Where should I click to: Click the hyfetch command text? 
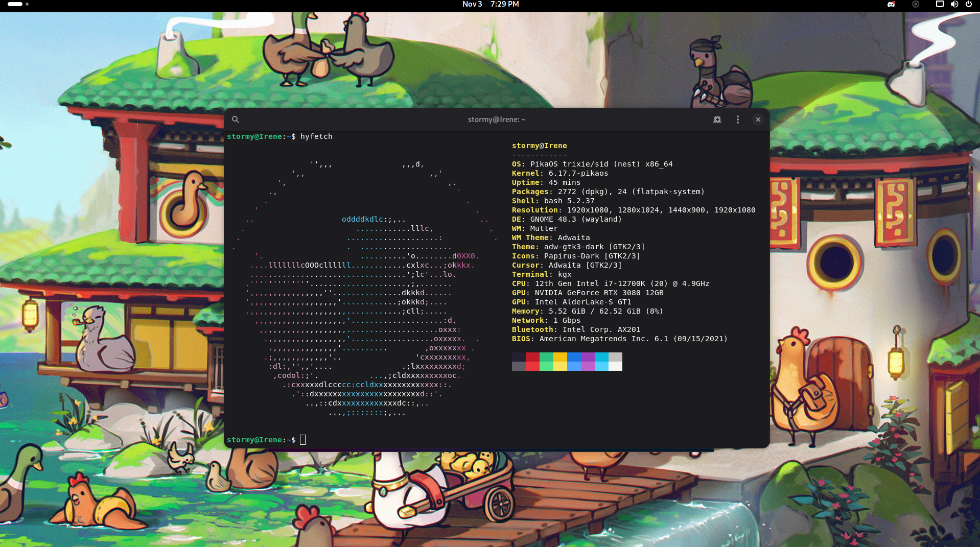(x=316, y=136)
